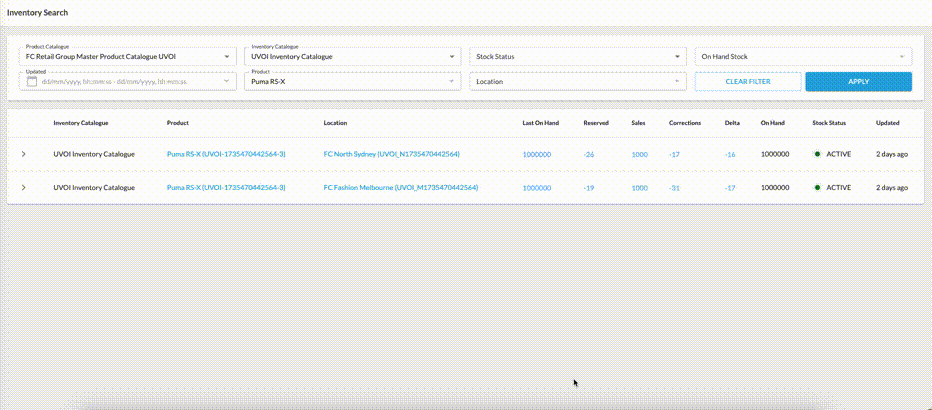
Task: Expand the FC North Sydney inventory row
Action: 24,154
